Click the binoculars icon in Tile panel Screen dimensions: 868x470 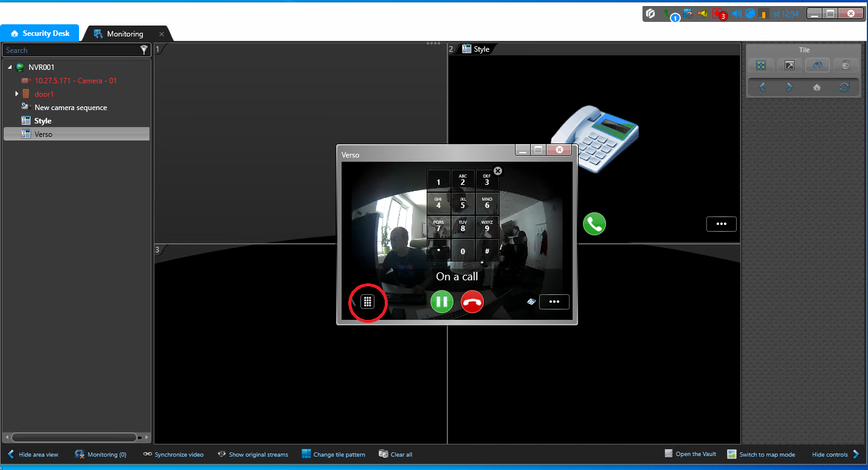coord(818,65)
